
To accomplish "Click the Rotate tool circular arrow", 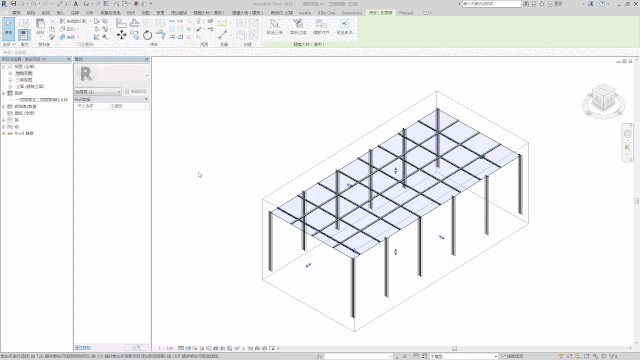I will (147, 36).
